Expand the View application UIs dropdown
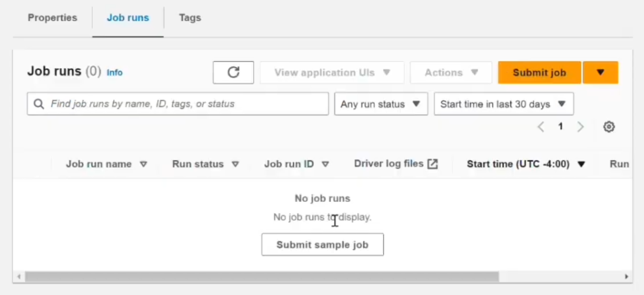644x295 pixels. [x=332, y=72]
